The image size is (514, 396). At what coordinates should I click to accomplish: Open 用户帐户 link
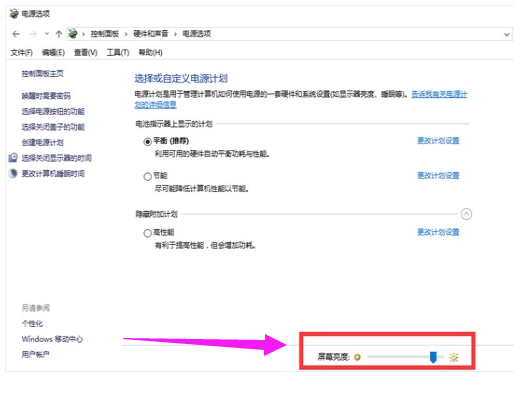point(35,355)
